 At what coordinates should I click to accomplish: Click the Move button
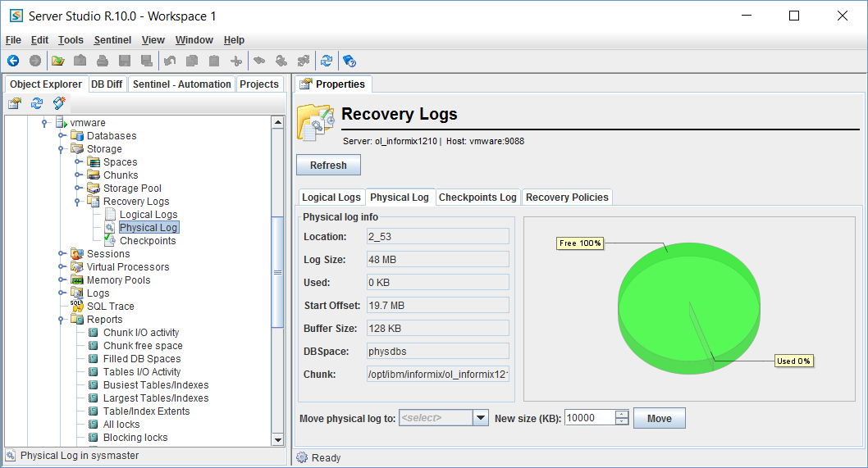click(659, 418)
